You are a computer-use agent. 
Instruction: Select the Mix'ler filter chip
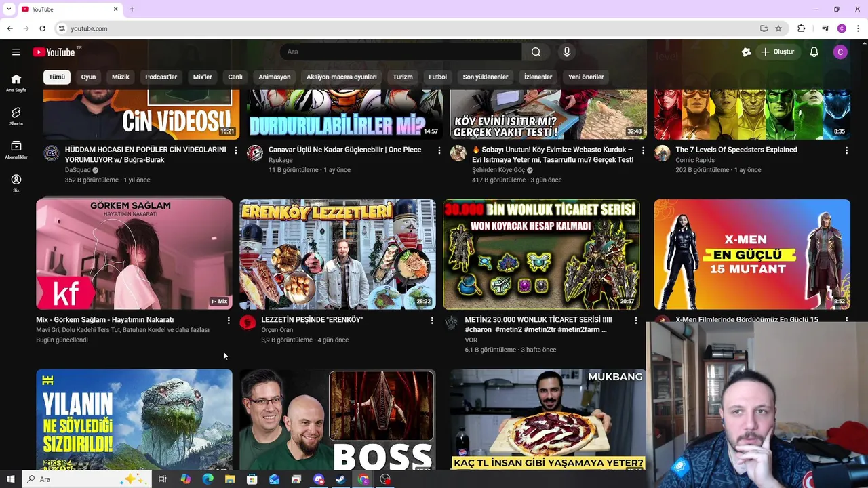pyautogui.click(x=203, y=77)
